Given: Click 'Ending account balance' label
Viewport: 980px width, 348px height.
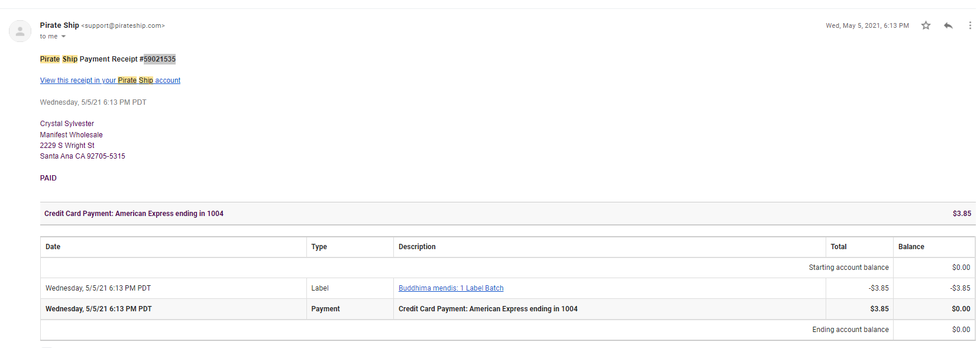Looking at the screenshot, I should pos(850,330).
